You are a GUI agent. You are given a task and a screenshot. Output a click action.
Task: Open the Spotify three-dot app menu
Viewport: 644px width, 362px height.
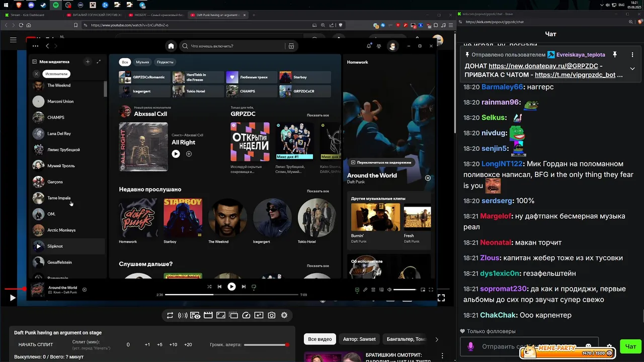pos(35,46)
